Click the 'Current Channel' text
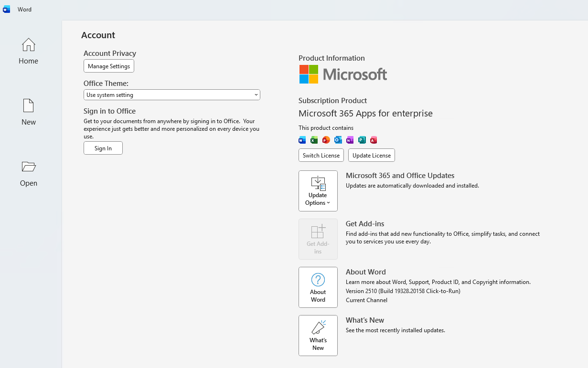 pos(366,300)
